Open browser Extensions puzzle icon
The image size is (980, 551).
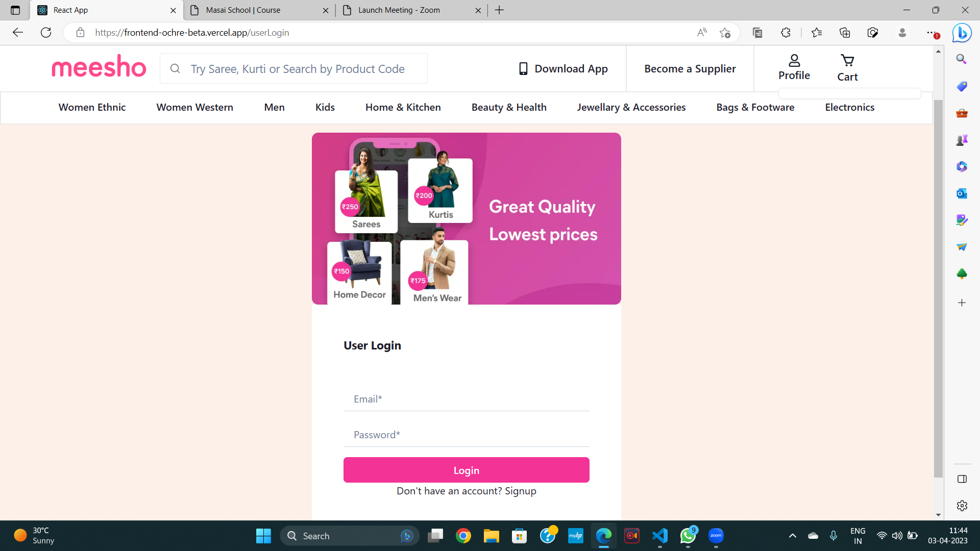click(x=786, y=33)
